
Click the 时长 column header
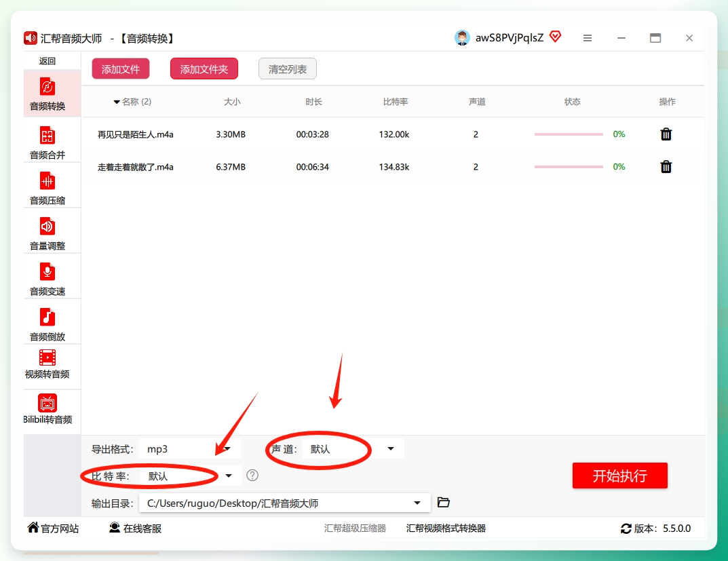coord(313,102)
